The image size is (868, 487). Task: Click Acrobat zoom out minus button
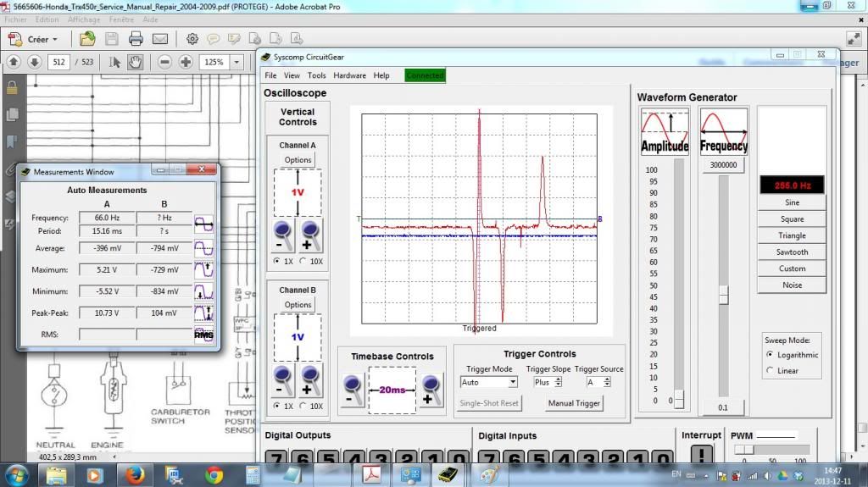[x=164, y=62]
